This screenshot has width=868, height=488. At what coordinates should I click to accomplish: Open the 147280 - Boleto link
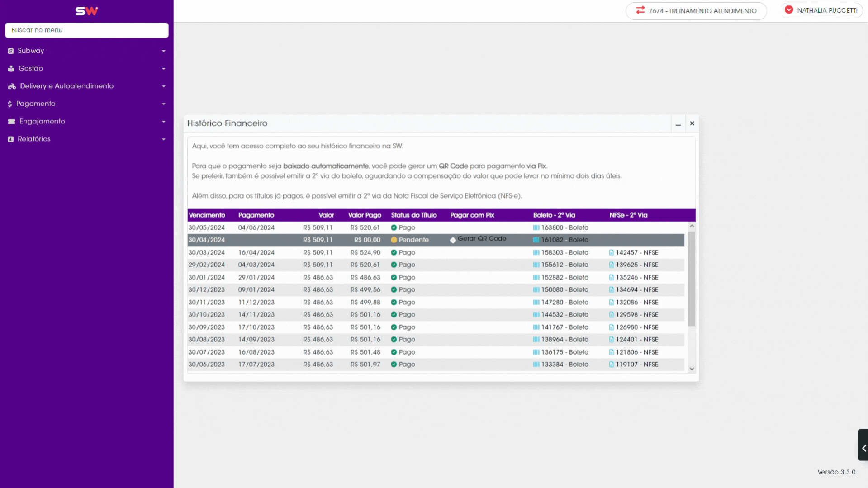click(x=565, y=303)
